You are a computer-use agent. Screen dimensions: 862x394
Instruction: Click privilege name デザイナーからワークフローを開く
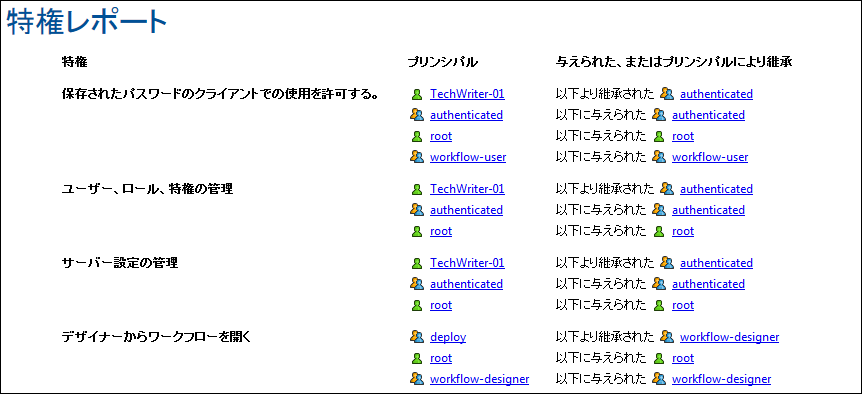[x=156, y=337]
